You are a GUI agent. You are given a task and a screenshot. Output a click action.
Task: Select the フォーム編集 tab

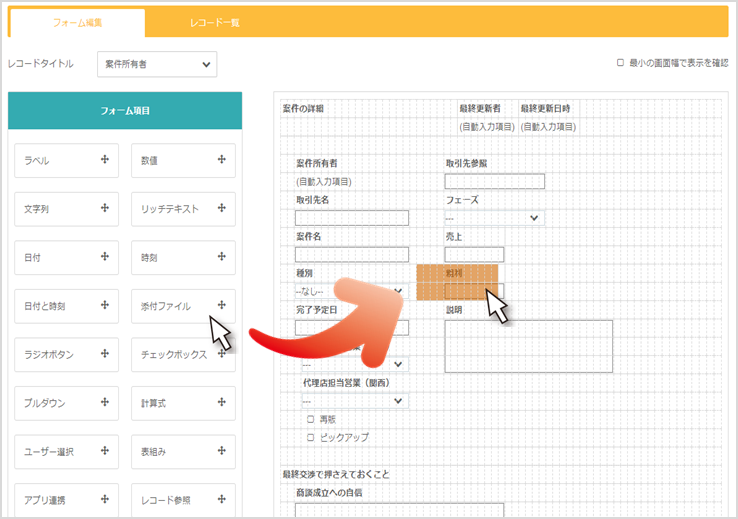[76, 22]
